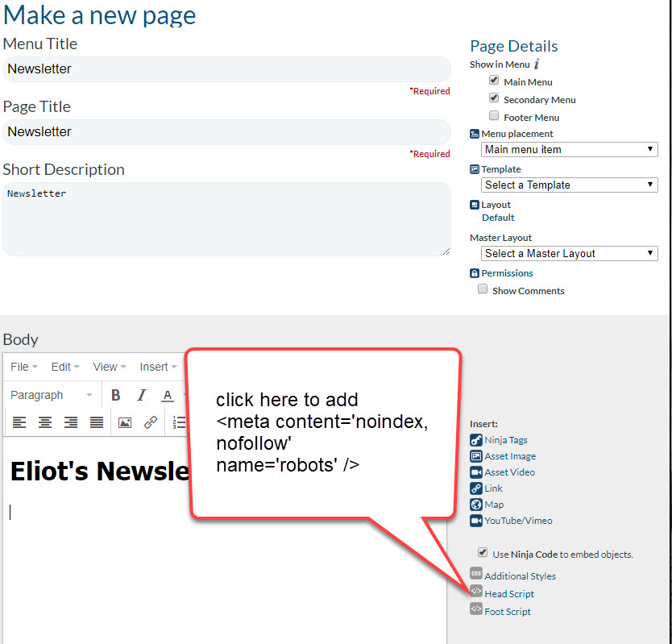Open the Select a Master Layout dropdown

click(x=570, y=253)
